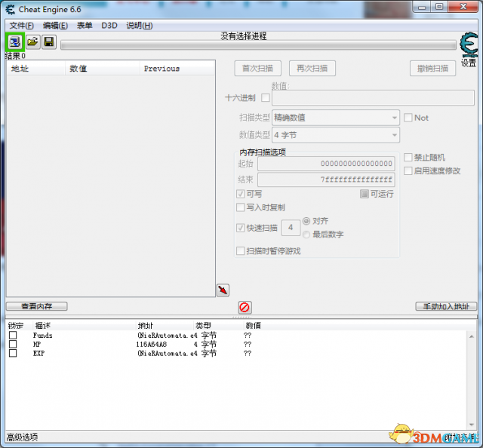Click the EXP row value ??
The image size is (483, 448).
(248, 353)
